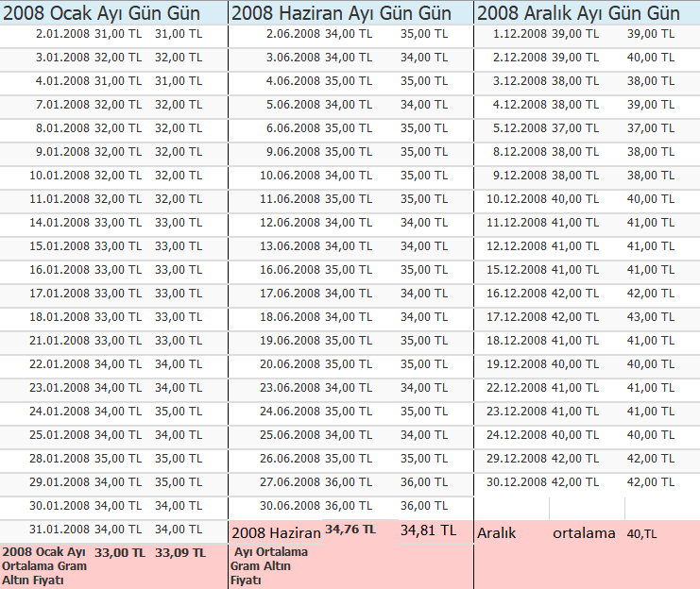Click '2008 Ocak Ayı Ortalama Gram Altın Fiyatı' label
The height and width of the screenshot is (589, 700).
pos(44,566)
